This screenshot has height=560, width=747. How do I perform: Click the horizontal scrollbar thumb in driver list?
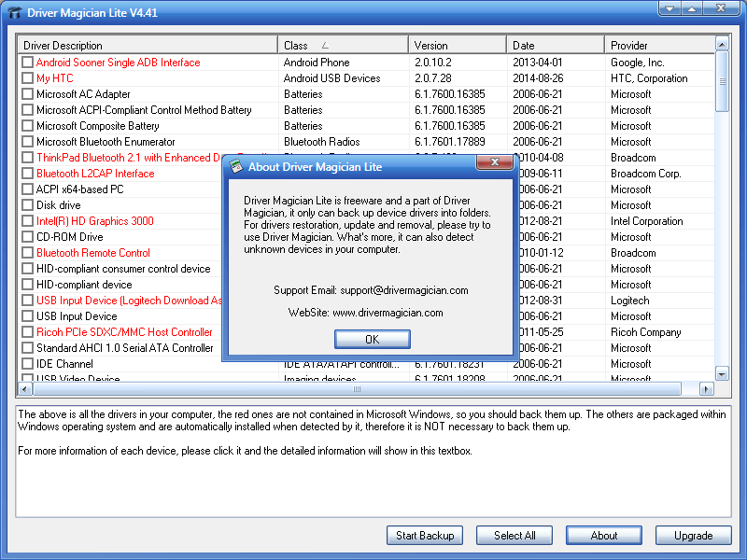(x=357, y=389)
